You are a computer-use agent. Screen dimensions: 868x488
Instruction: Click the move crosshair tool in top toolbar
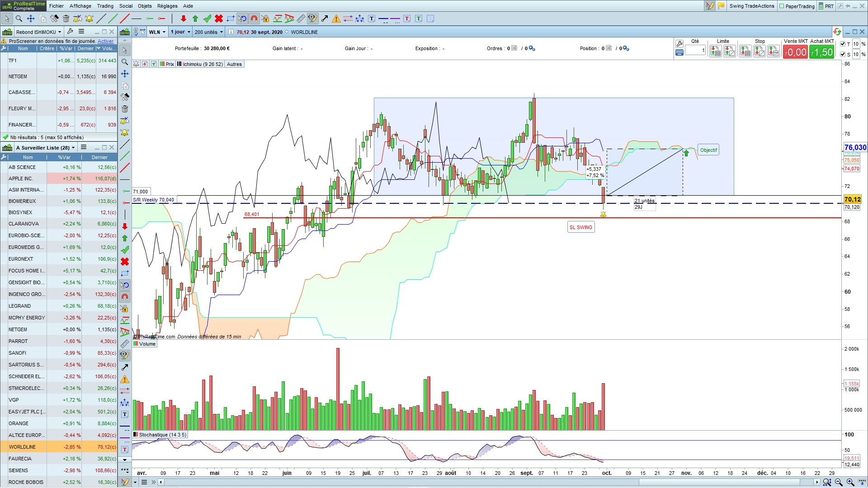click(x=31, y=19)
